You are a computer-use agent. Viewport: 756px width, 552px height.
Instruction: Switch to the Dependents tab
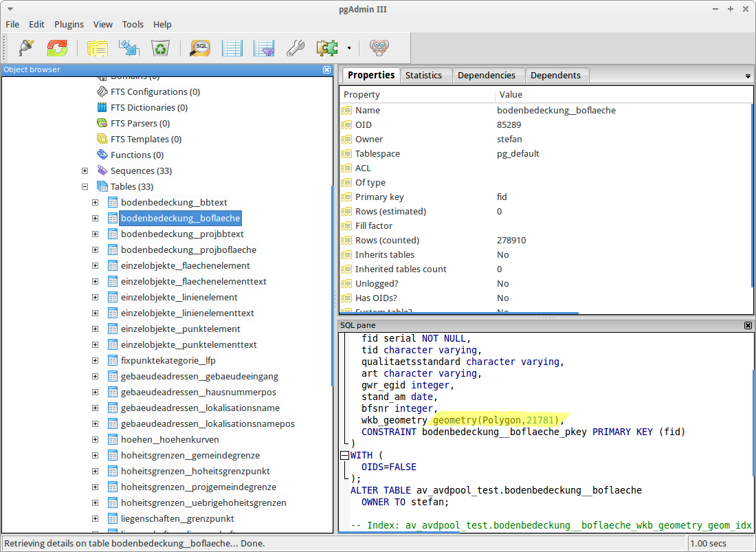coord(555,75)
